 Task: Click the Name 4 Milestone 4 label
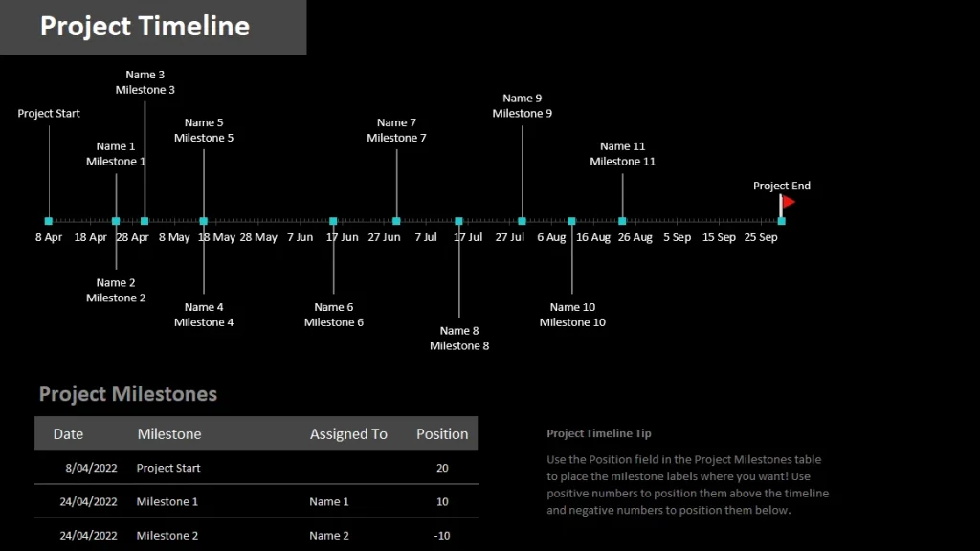[204, 315]
